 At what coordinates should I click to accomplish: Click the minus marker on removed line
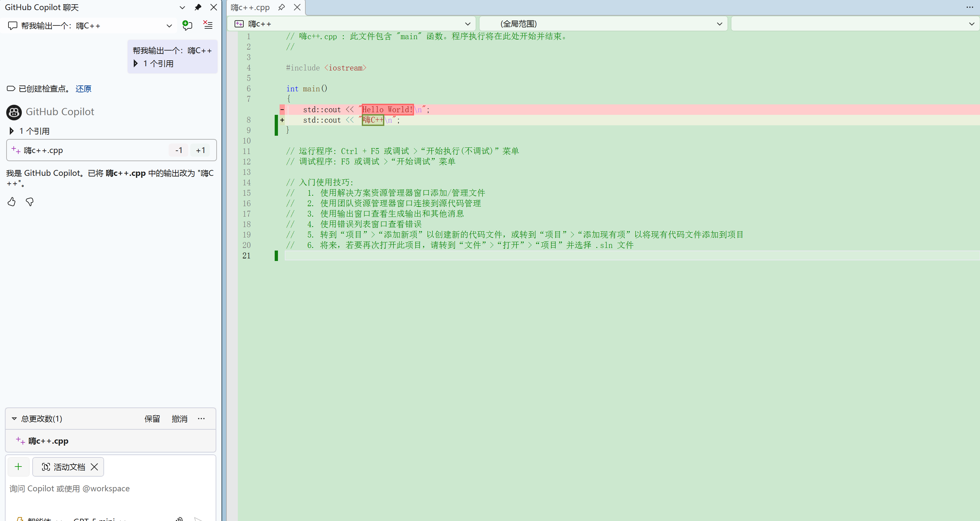pyautogui.click(x=282, y=110)
